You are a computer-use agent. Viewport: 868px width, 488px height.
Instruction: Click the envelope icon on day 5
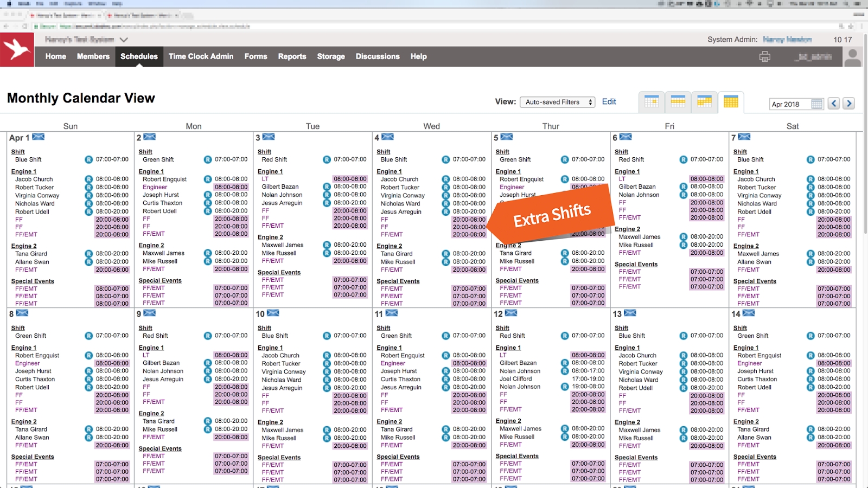pos(507,137)
